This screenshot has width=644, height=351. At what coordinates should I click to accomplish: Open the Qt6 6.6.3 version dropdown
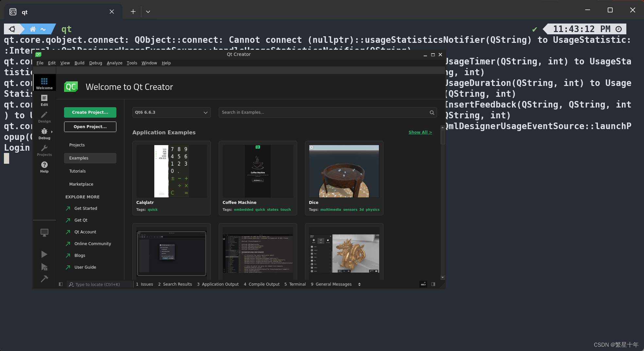[x=172, y=112]
